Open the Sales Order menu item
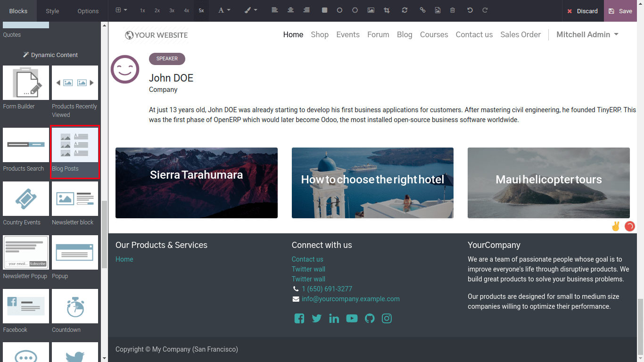 coord(520,34)
